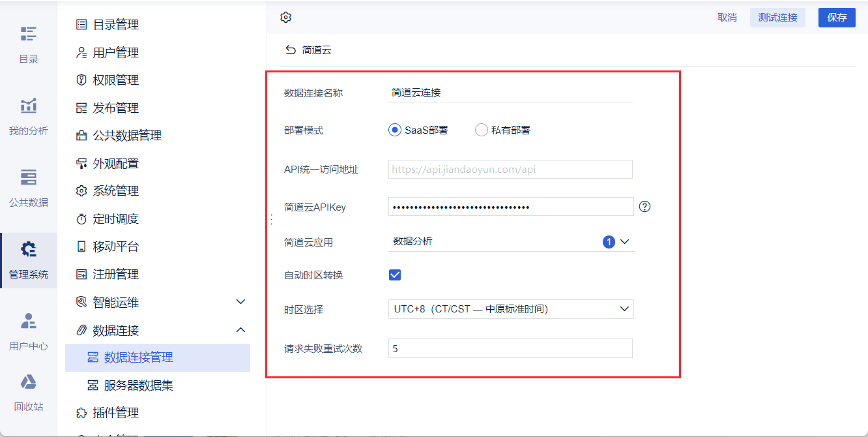Expand the 智能运维 menu chevron
The image size is (868, 437).
click(x=240, y=302)
